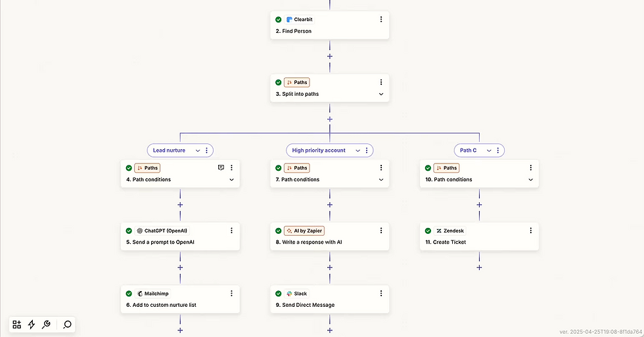The height and width of the screenshot is (337, 644).
Task: Select the Lead nurture path label
Action: [169, 150]
